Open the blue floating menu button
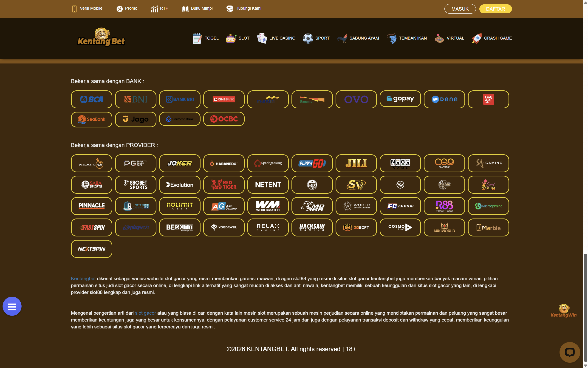This screenshot has height=368, width=588. point(12,306)
